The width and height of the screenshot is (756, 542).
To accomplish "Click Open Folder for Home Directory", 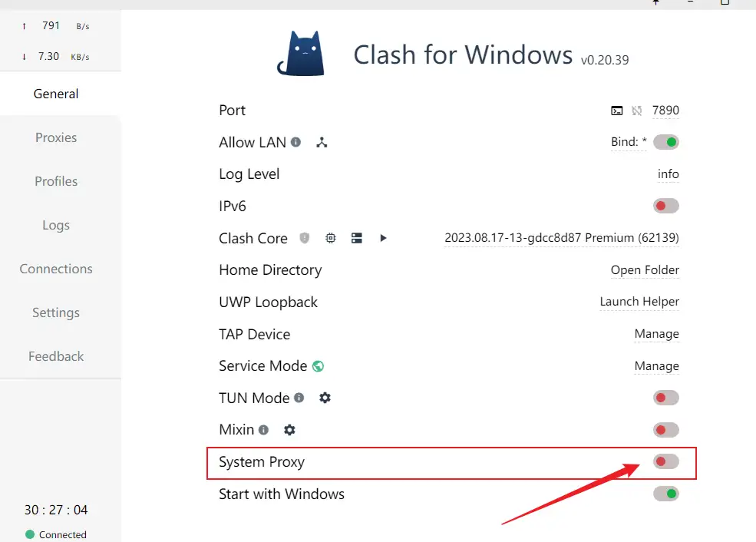I will [645, 270].
